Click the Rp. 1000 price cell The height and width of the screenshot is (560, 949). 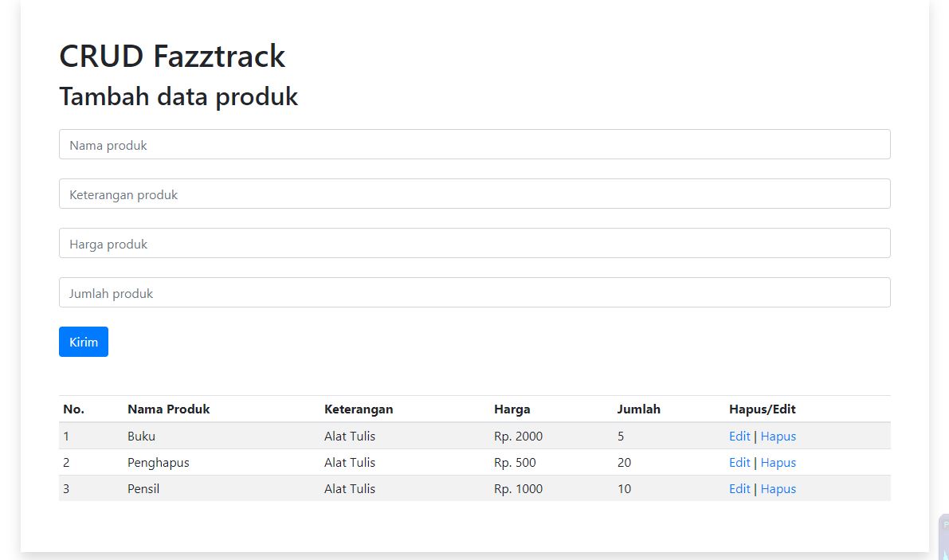[x=518, y=488]
